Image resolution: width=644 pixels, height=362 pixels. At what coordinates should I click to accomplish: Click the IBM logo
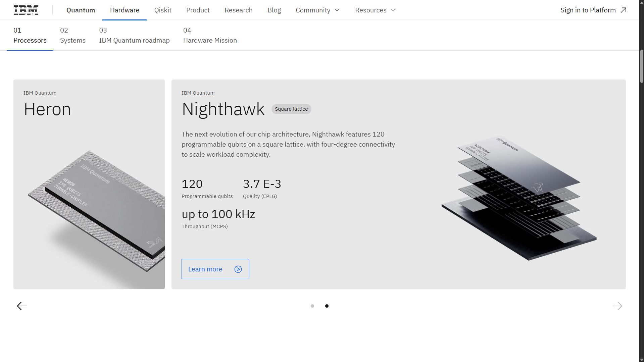click(x=26, y=10)
